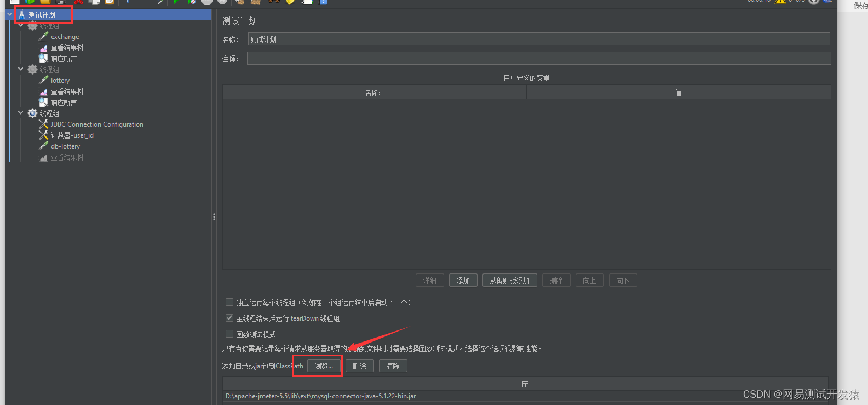The width and height of the screenshot is (868, 405).
Task: Select the mysql-connector-java-5.1.22-bin.jar row
Action: [x=525, y=396]
